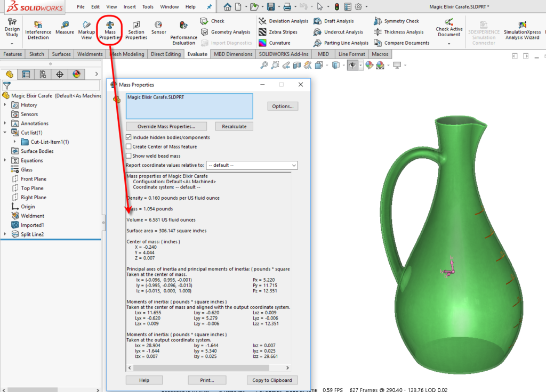Click Override Mass Properties... button
The height and width of the screenshot is (392, 546).
click(166, 127)
